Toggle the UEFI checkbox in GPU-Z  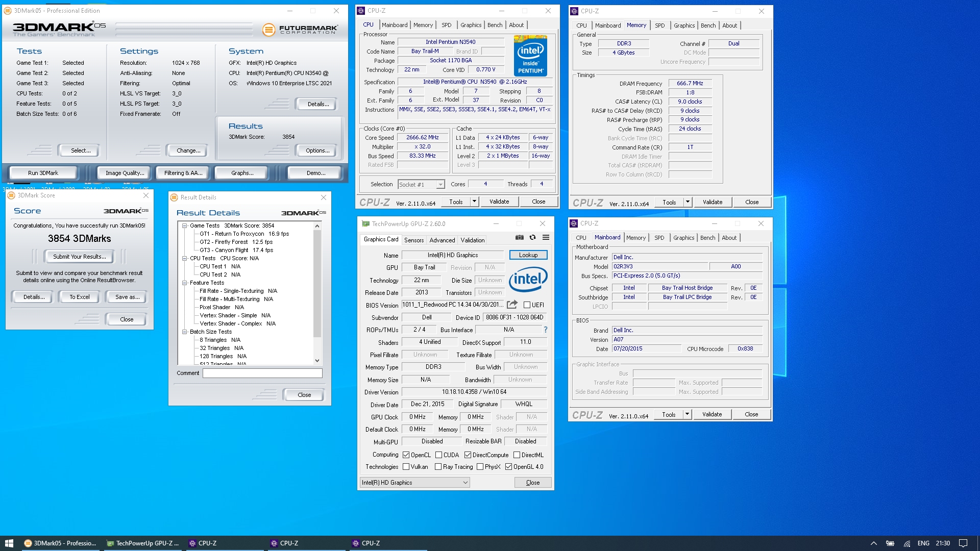[x=527, y=305]
